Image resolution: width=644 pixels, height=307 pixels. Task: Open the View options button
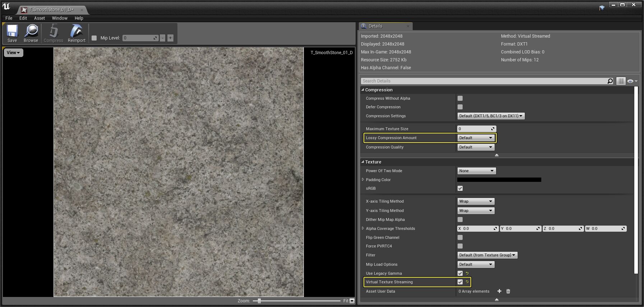(x=13, y=53)
